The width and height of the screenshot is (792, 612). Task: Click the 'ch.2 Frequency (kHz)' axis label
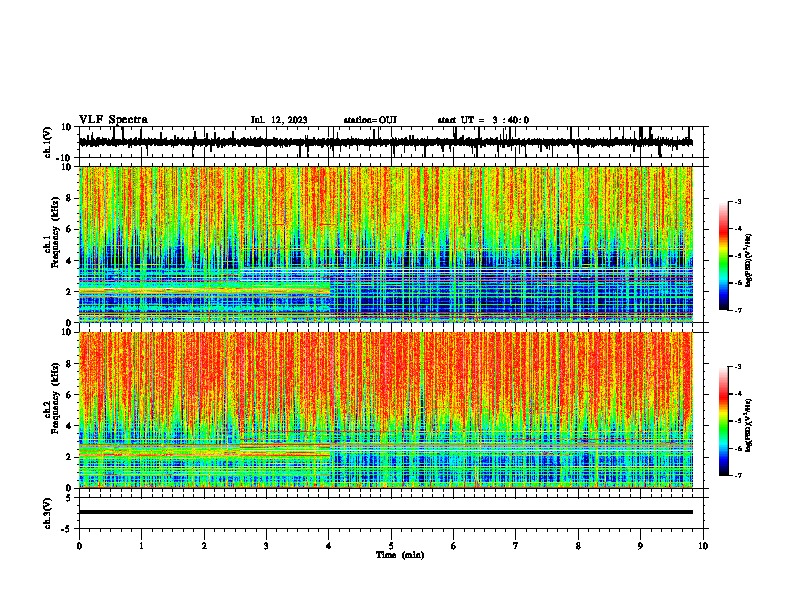(51, 398)
